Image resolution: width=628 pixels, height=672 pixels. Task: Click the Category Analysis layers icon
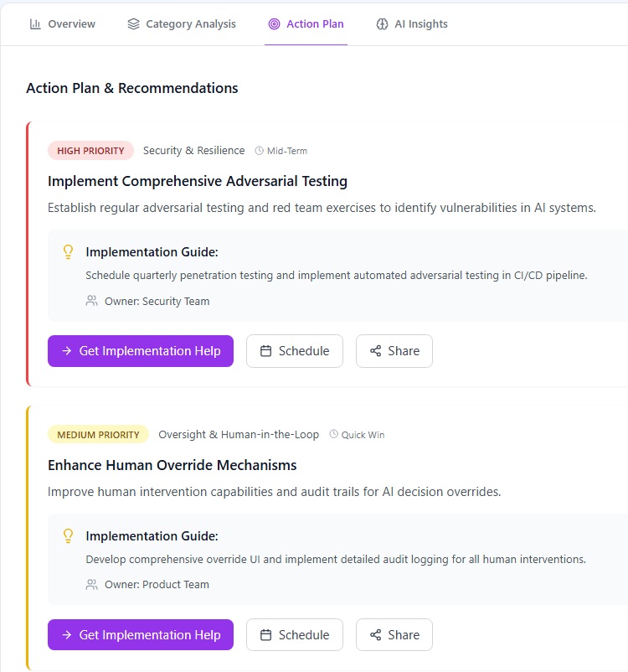pos(134,24)
